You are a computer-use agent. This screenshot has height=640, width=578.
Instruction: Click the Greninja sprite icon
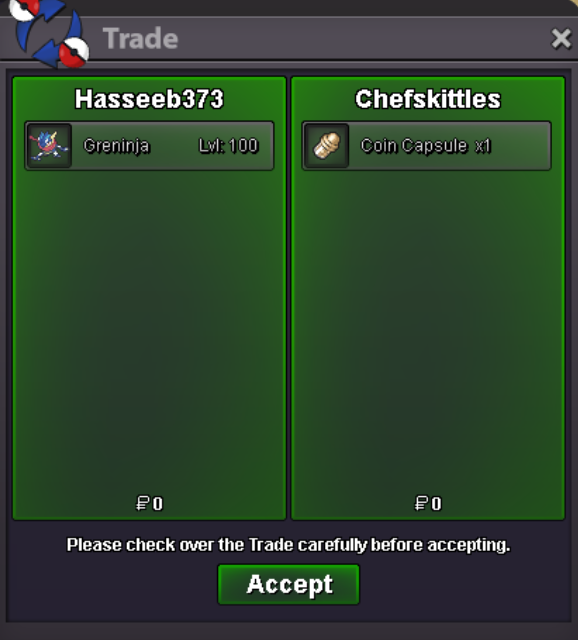(x=49, y=146)
